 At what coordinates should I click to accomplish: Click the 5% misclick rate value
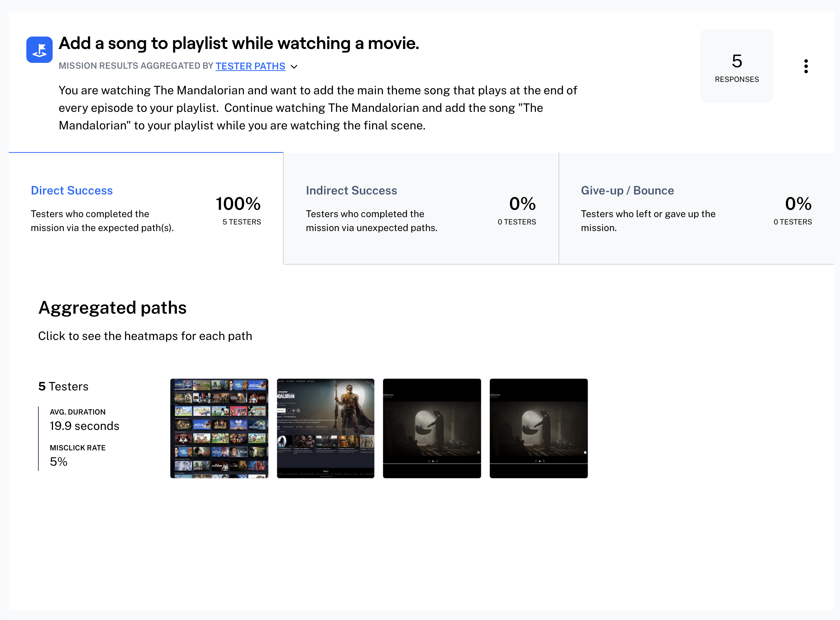58,461
